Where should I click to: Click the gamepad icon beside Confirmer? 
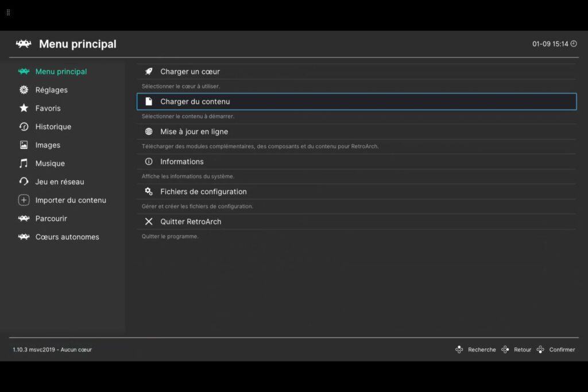540,350
